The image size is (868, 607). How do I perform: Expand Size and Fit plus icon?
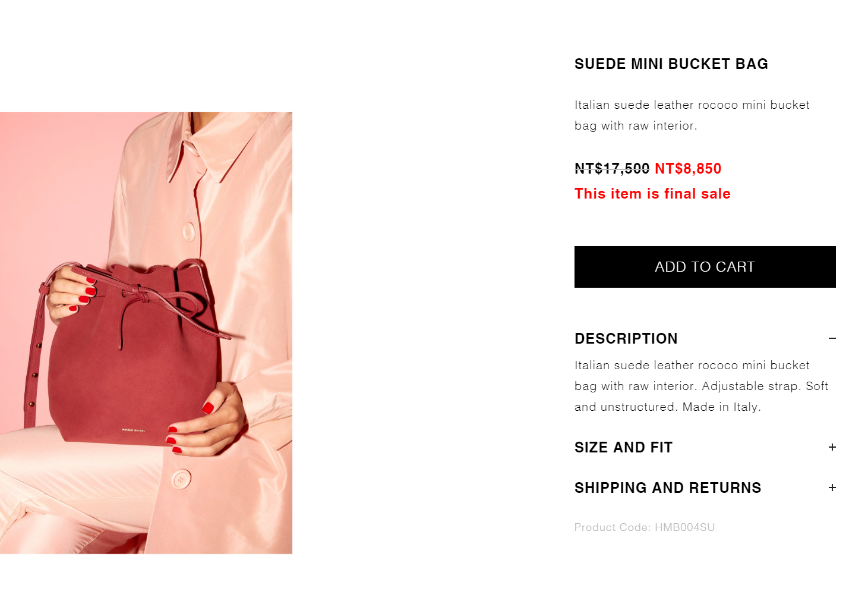click(x=832, y=447)
